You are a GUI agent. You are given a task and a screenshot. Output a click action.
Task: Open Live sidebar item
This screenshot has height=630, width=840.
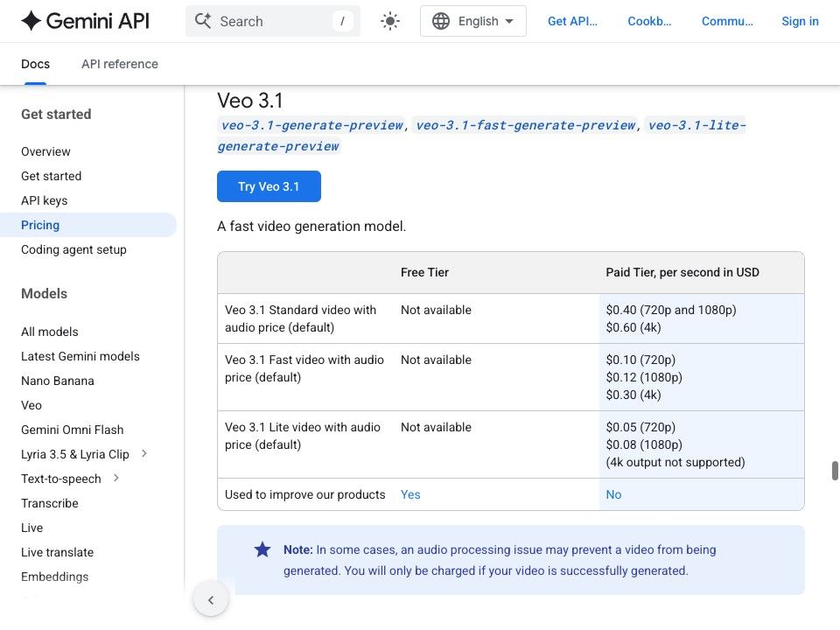click(x=31, y=528)
